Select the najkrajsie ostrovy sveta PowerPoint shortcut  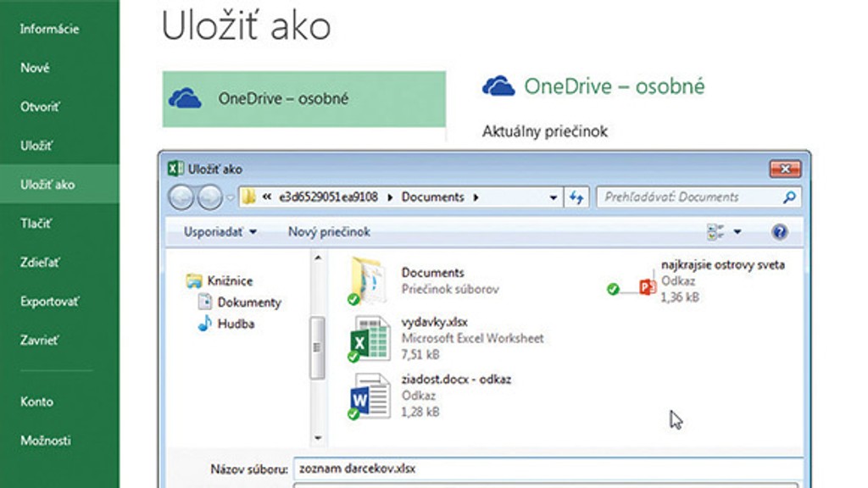(648, 288)
